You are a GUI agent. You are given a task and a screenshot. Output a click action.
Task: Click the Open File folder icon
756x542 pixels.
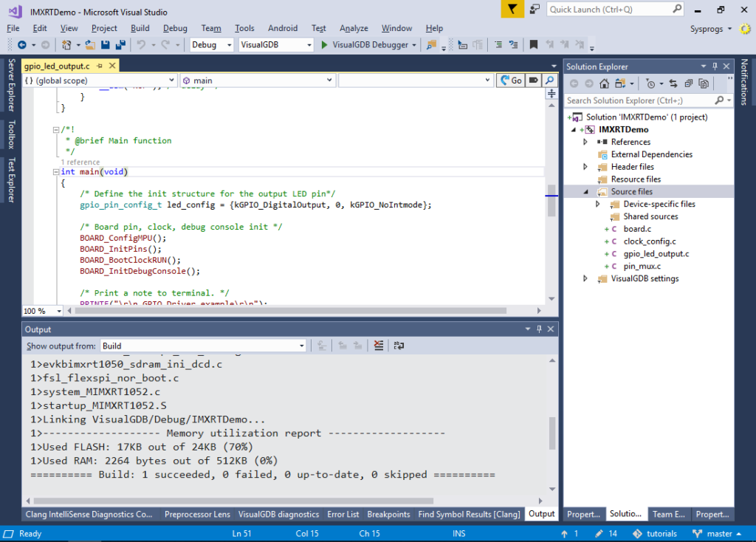[x=90, y=45]
